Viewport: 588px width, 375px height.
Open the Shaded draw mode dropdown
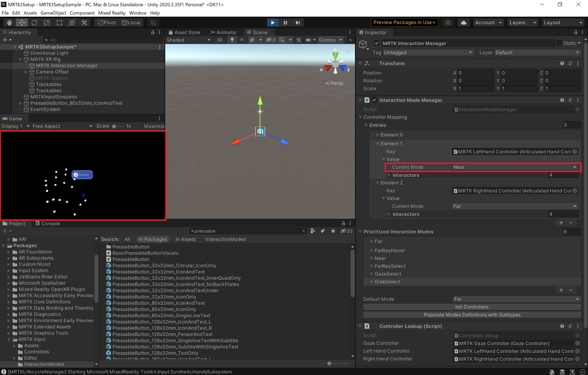pos(189,40)
